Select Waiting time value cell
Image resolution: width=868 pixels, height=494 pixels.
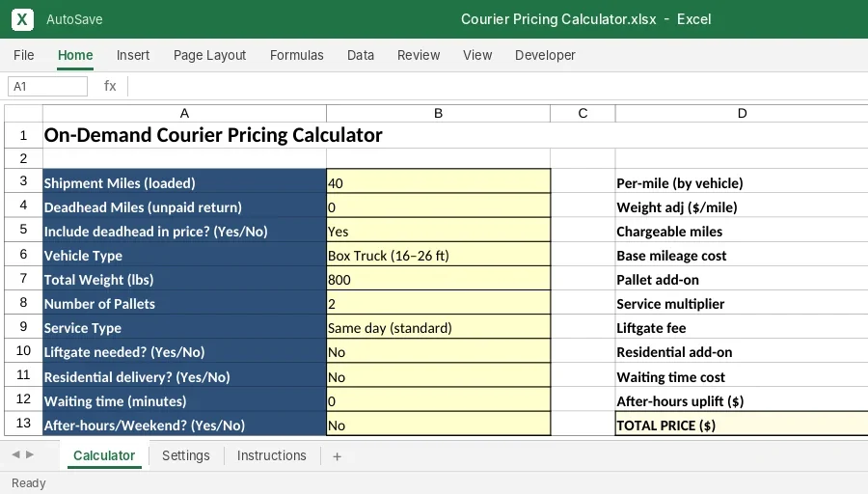[x=439, y=399]
